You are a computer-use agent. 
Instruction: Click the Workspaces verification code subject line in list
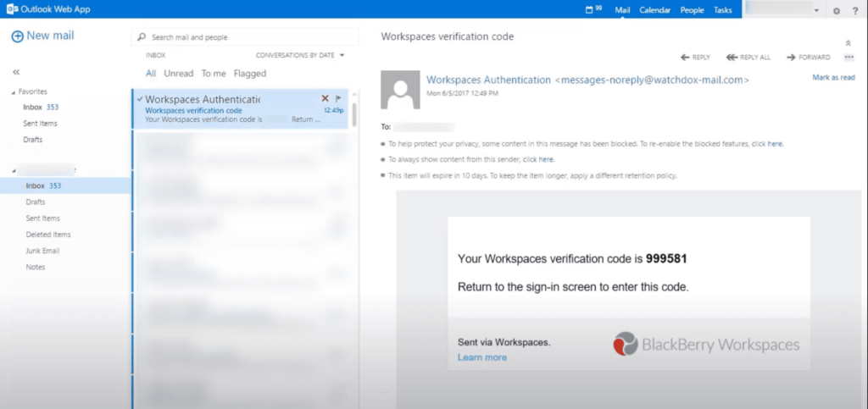pos(193,111)
